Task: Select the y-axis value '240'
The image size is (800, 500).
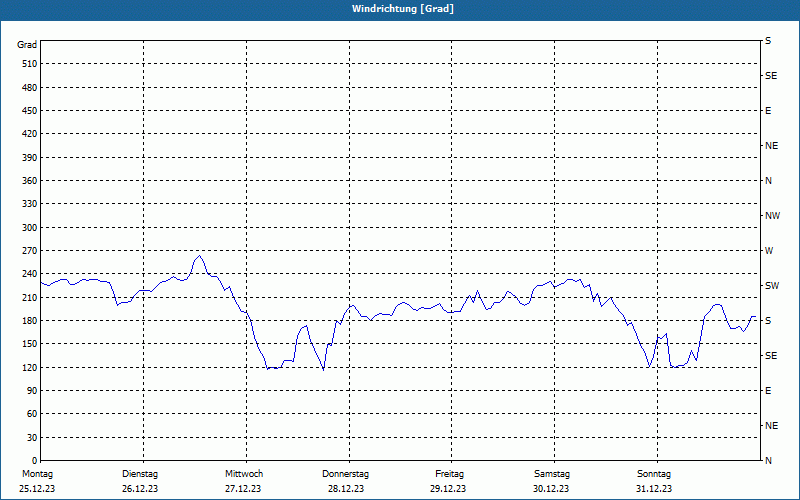Action: click(30, 274)
